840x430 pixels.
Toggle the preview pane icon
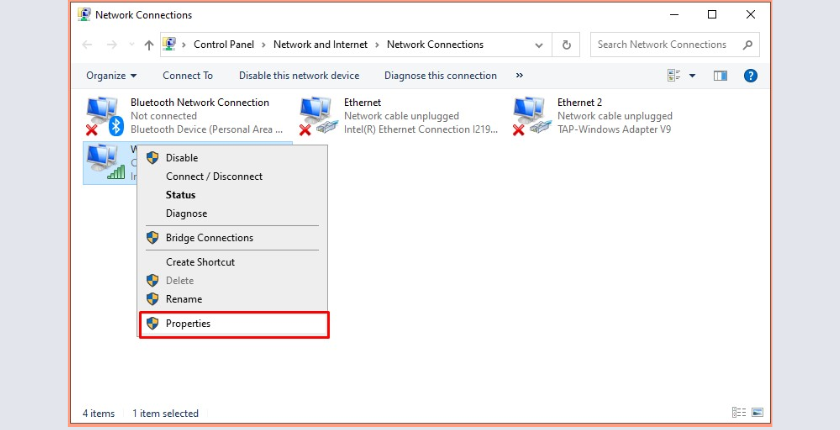click(721, 76)
